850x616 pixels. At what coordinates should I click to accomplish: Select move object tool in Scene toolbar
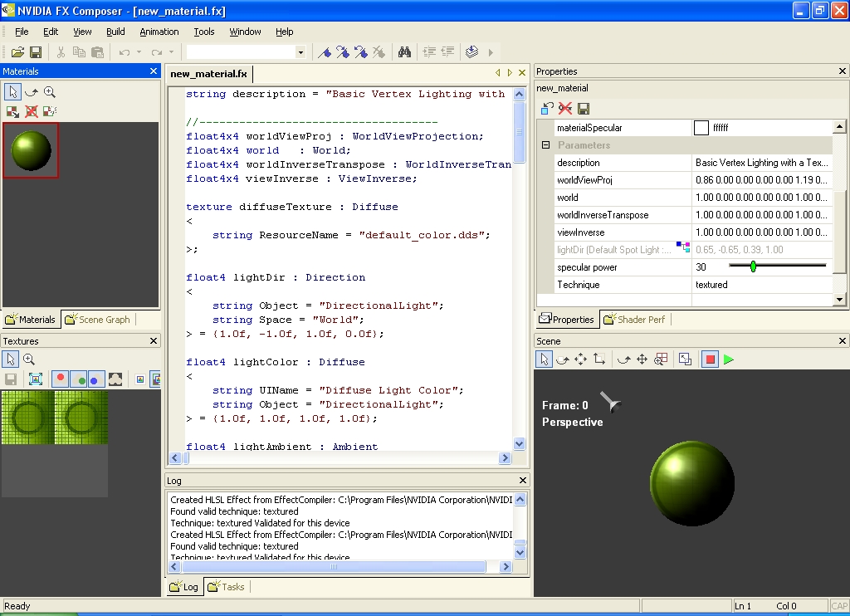point(580,359)
